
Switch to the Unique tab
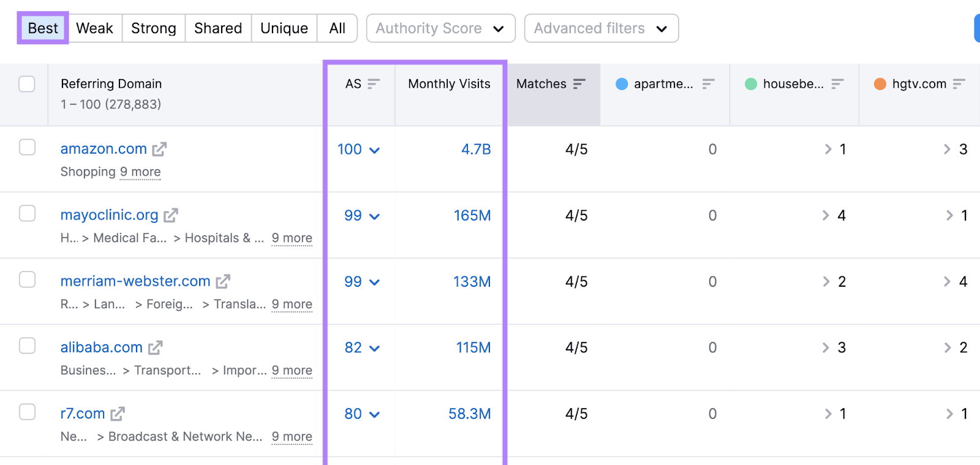pos(284,28)
